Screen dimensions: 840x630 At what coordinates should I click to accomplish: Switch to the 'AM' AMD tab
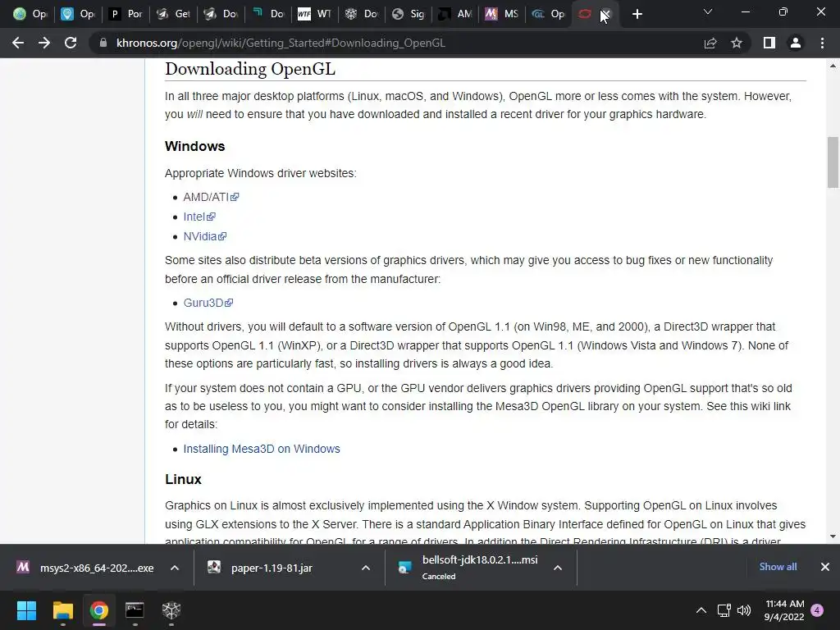coord(455,14)
